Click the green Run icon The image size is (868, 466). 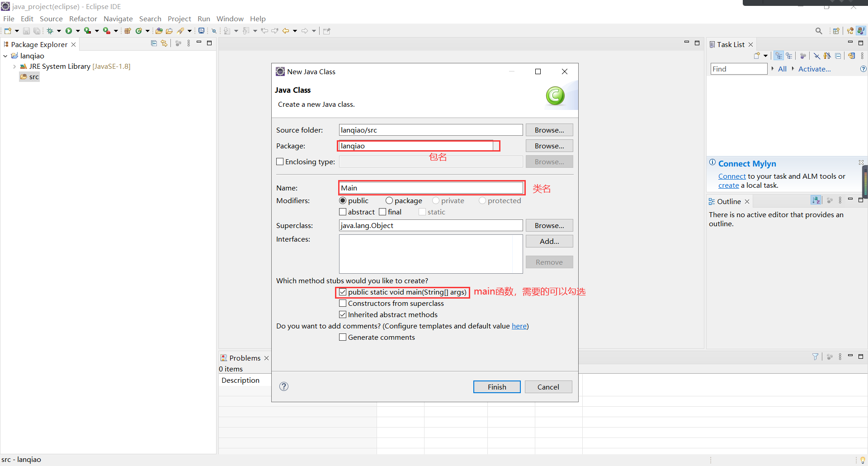coord(69,31)
